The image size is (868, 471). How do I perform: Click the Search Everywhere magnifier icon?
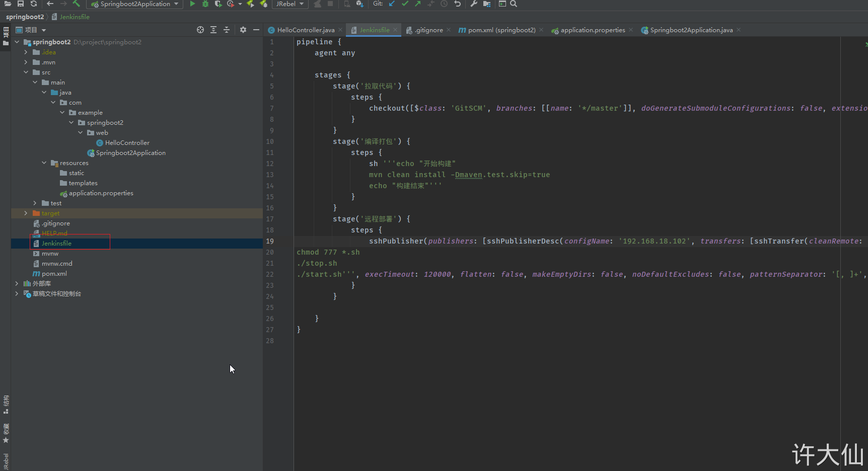[x=514, y=4]
